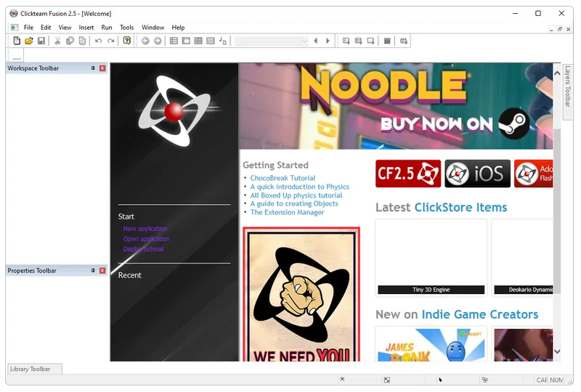Click the Run frame icon
This screenshot has height=392, width=581.
coord(370,41)
